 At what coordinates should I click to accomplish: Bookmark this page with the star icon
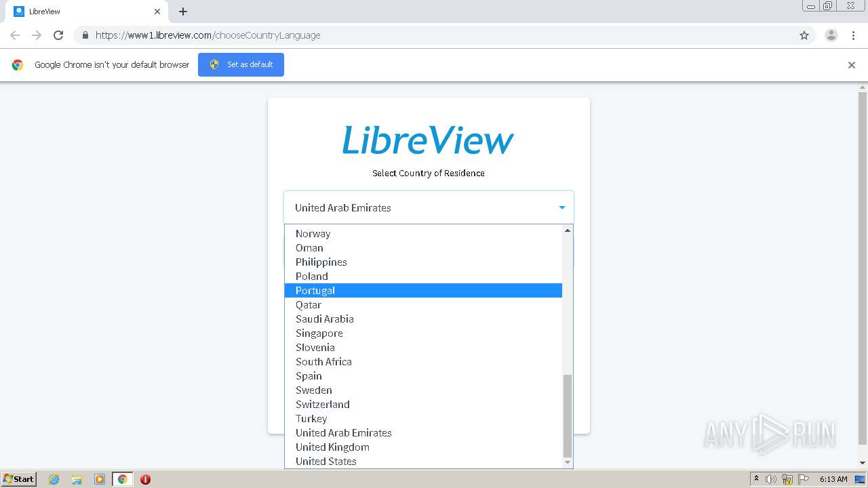tap(804, 35)
